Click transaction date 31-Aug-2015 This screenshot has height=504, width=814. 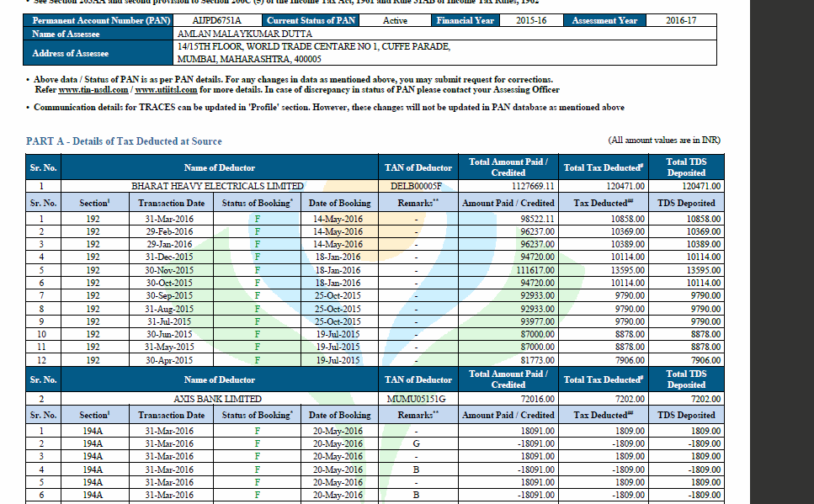(169, 309)
